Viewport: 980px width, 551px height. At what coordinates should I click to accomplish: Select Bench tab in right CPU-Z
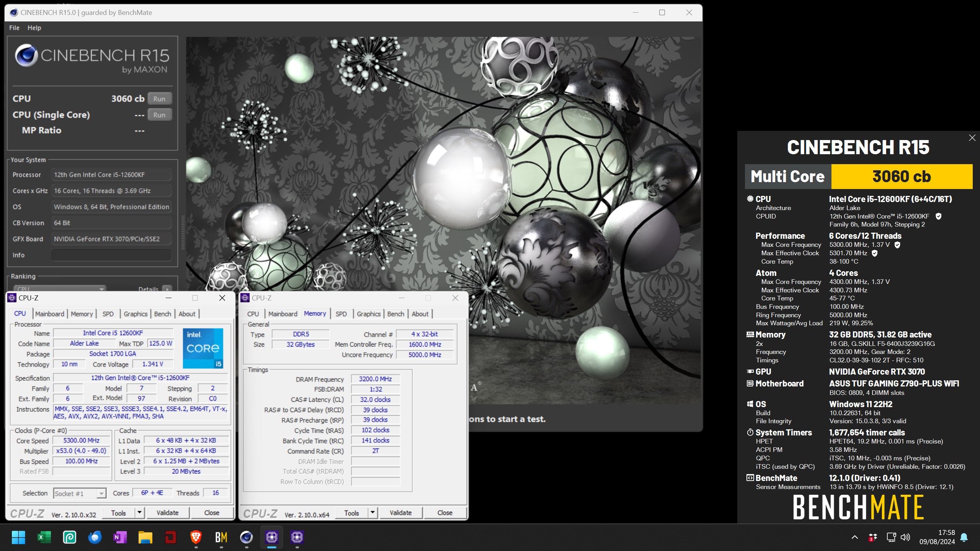396,314
